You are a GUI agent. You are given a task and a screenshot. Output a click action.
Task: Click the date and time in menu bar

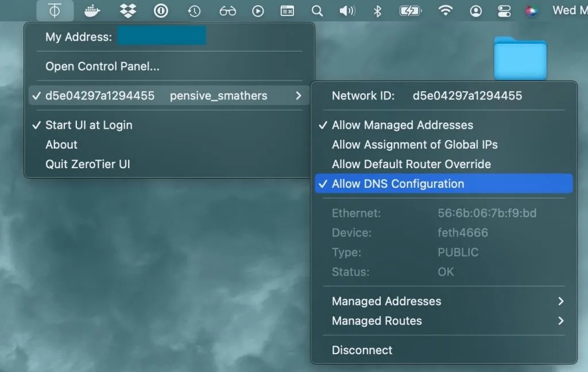click(570, 10)
